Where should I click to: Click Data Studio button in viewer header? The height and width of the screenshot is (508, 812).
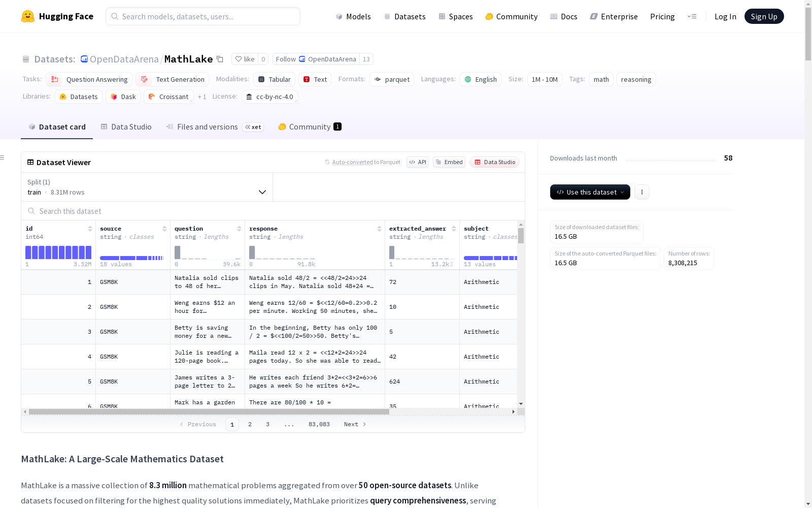tap(494, 162)
